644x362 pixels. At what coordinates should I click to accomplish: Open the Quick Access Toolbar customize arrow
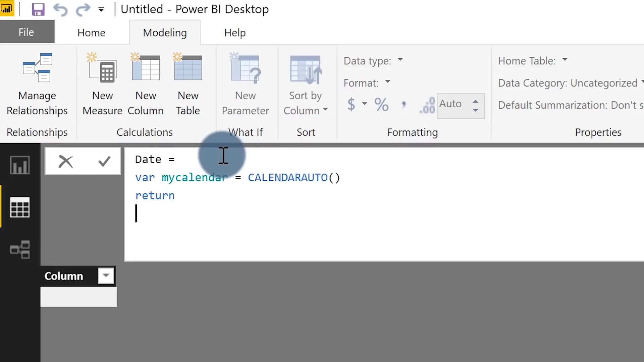(101, 10)
